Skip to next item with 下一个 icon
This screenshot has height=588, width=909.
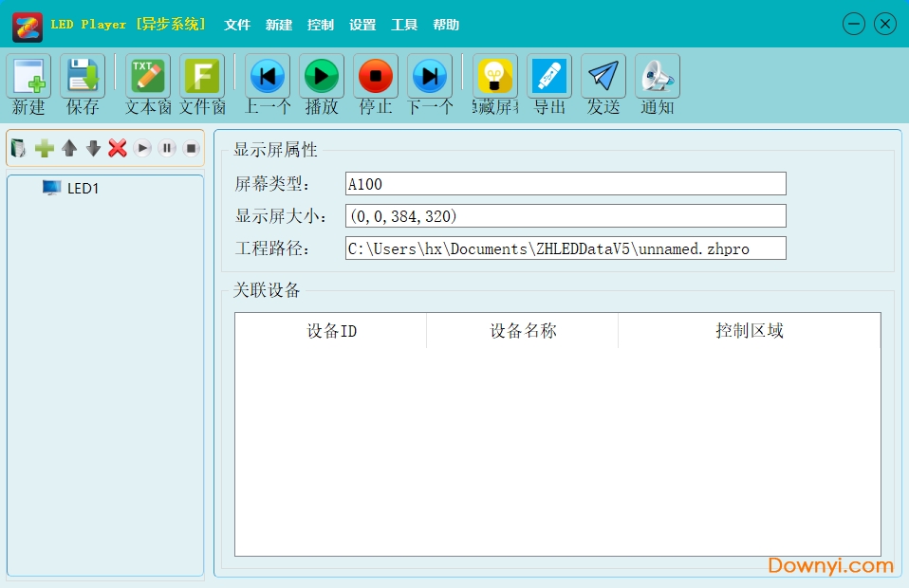430,76
